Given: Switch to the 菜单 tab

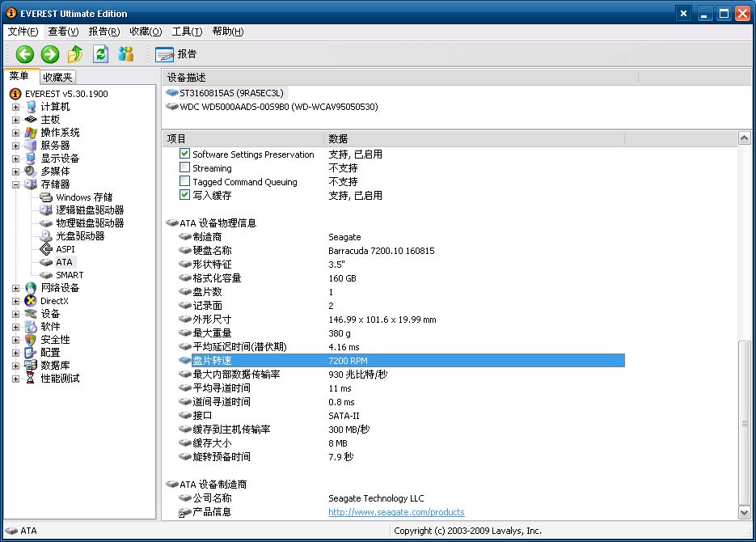Looking at the screenshot, I should point(19,76).
